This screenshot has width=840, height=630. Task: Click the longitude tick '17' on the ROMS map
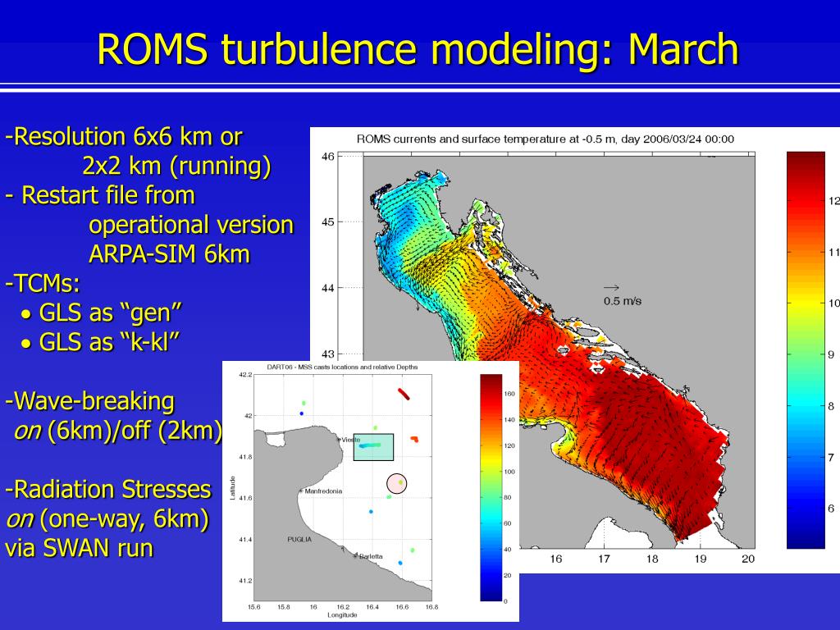(x=604, y=559)
